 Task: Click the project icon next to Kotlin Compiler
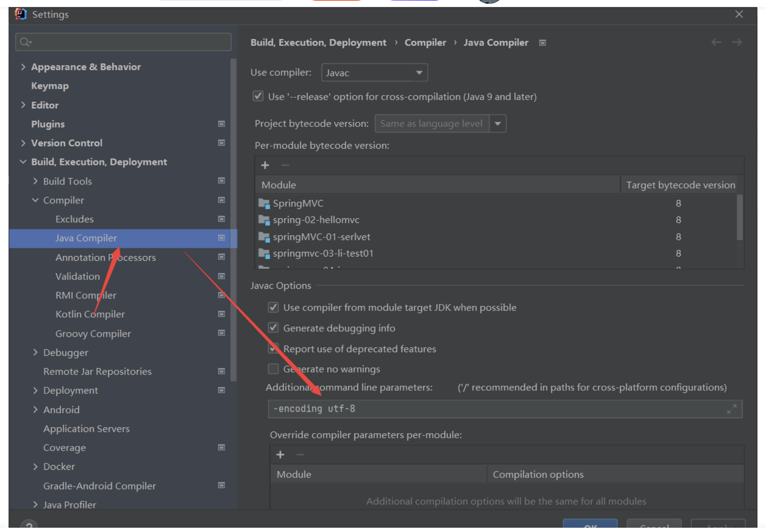pos(221,314)
